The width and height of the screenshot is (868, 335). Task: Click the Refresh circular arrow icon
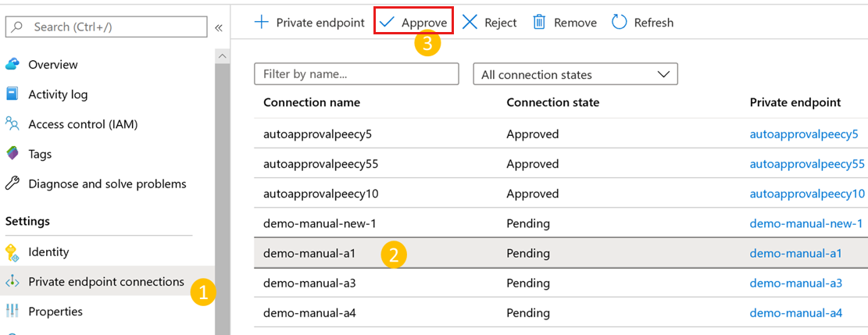pyautogui.click(x=620, y=23)
